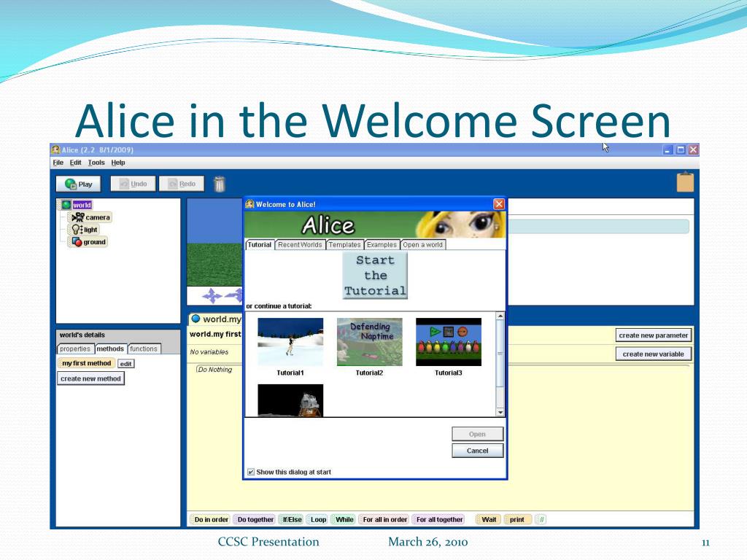Viewport: 747px width, 560px height.
Task: Click the print tile
Action: [x=517, y=519]
